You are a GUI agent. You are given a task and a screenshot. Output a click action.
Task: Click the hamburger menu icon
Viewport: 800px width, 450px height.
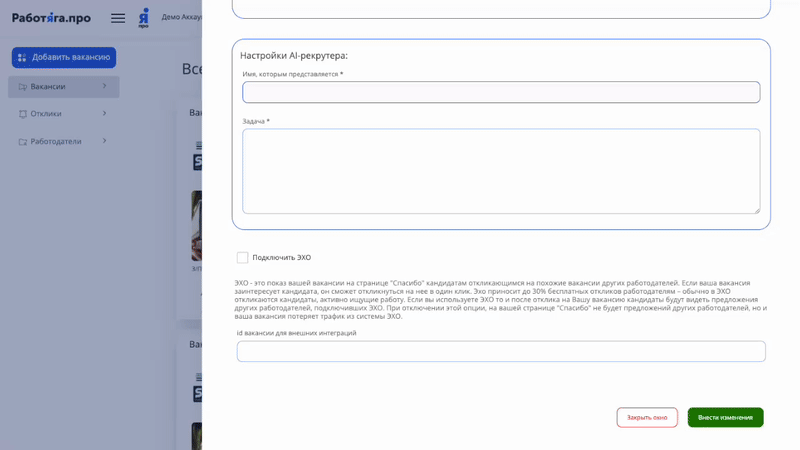(118, 18)
